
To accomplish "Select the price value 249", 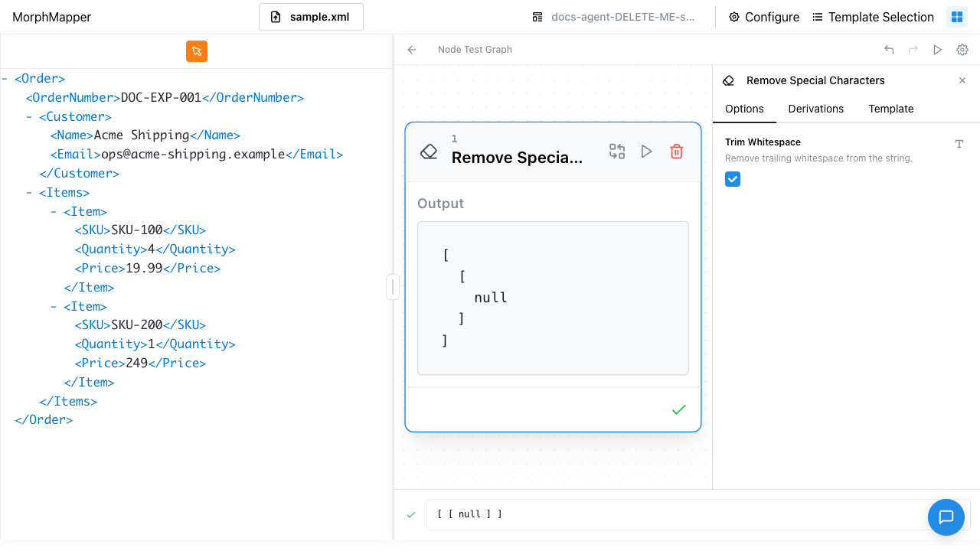I will click(137, 364).
